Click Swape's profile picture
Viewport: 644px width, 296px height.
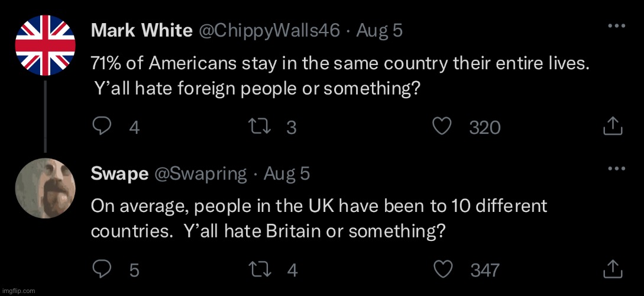[45, 188]
